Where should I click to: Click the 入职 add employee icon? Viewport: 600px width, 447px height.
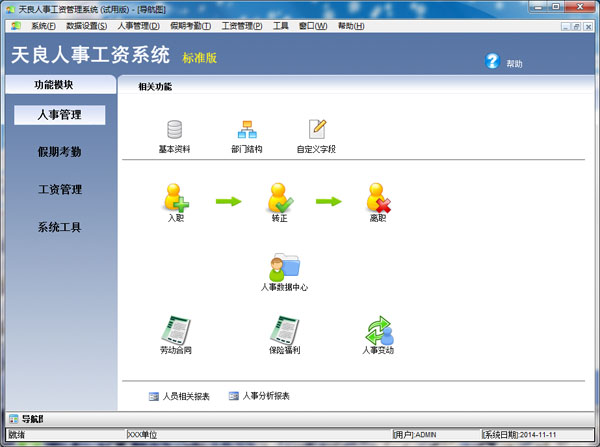click(x=176, y=197)
